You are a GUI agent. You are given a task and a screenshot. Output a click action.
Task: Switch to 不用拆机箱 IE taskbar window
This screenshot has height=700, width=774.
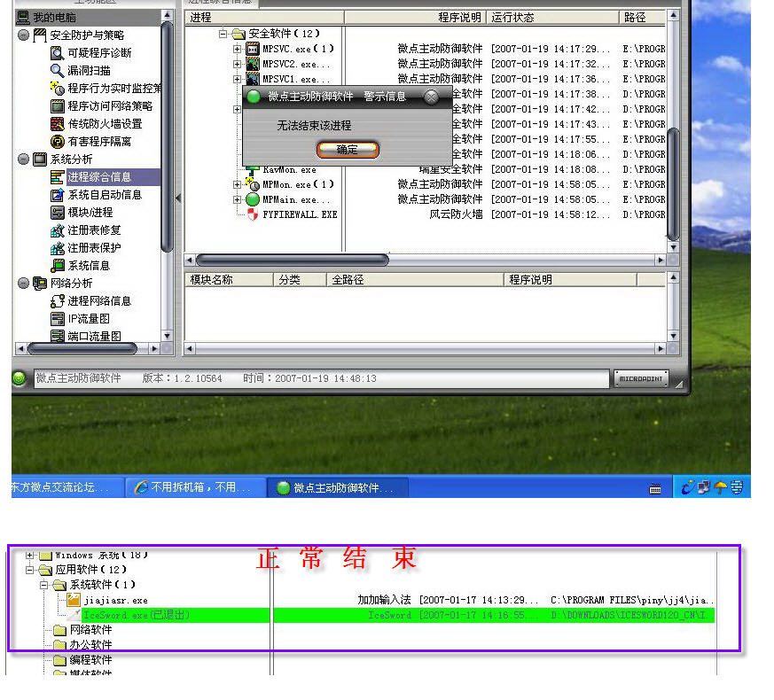point(195,487)
